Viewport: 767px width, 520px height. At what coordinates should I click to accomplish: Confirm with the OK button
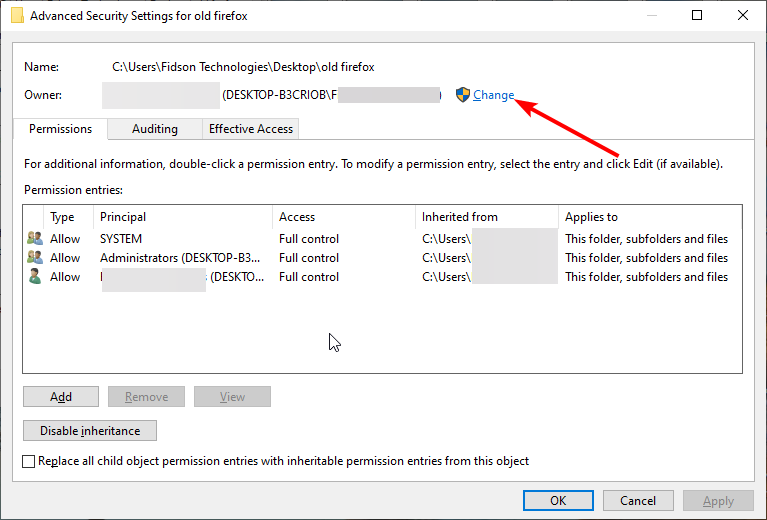(558, 500)
